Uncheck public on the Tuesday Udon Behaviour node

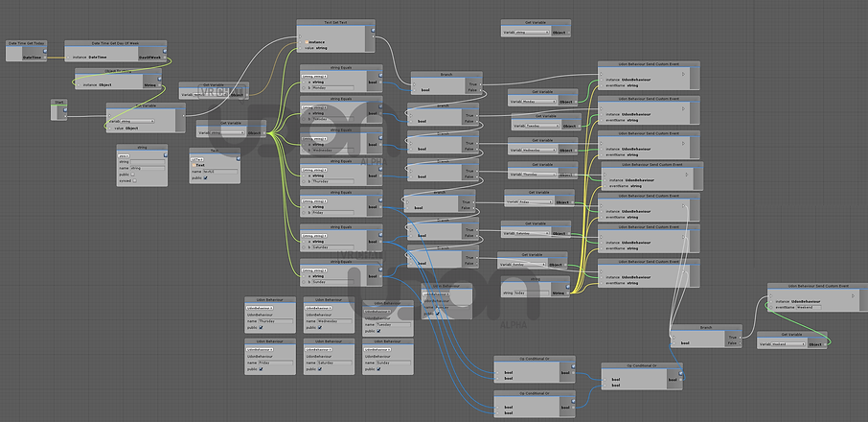(378, 331)
